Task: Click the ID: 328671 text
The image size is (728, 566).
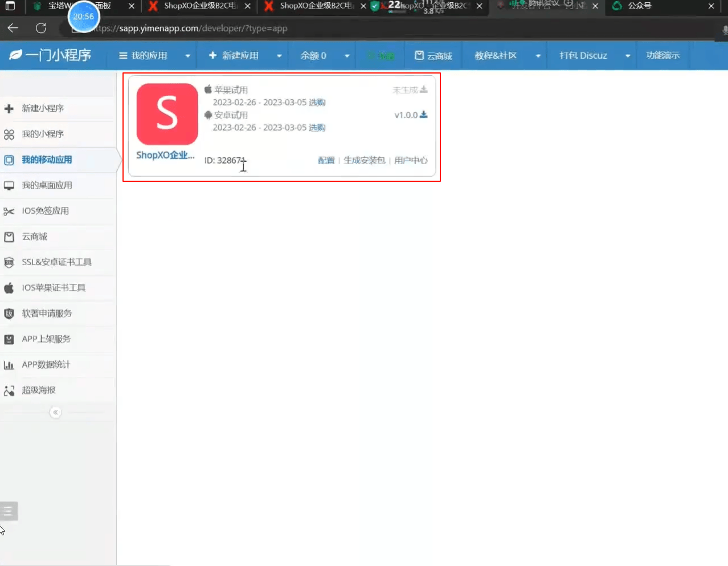Action: click(224, 161)
